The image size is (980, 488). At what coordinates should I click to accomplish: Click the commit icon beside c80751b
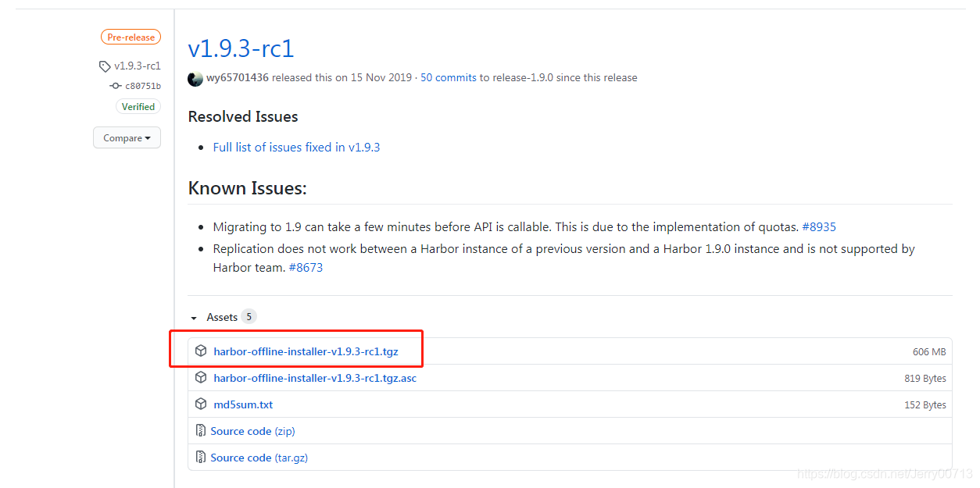[x=116, y=86]
